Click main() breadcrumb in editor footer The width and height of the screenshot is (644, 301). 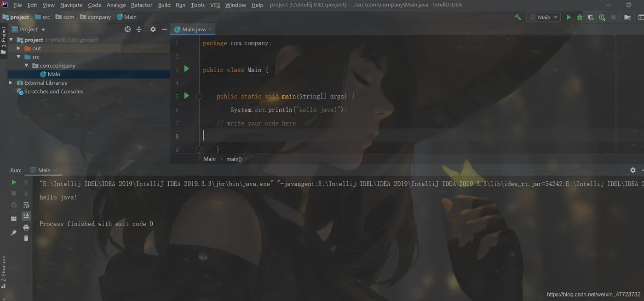tap(234, 159)
